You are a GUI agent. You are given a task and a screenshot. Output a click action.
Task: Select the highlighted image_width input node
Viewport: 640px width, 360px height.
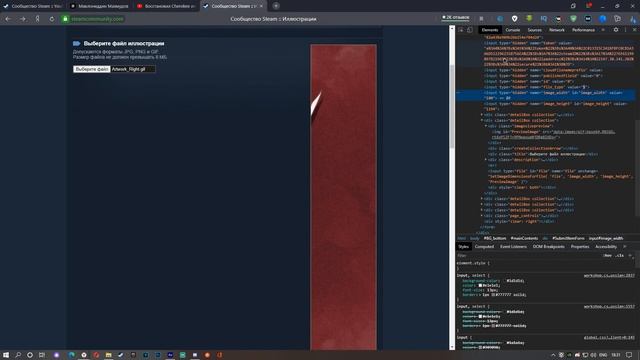tap(545, 95)
